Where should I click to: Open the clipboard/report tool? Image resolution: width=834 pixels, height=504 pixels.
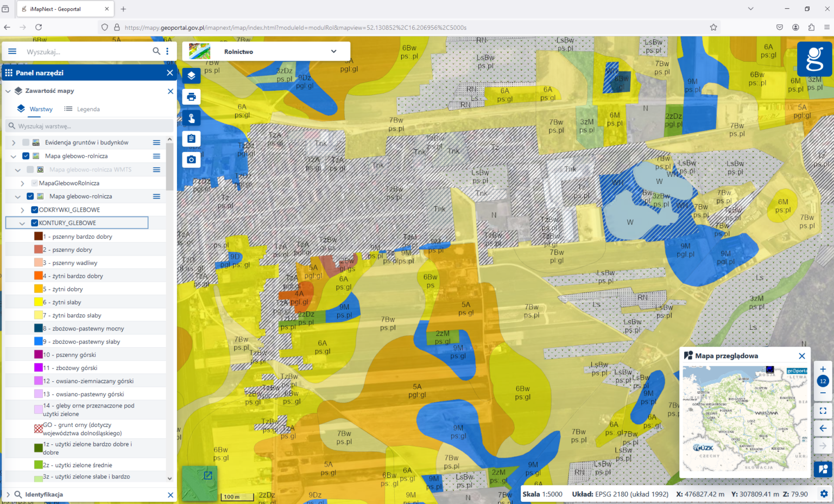191,138
